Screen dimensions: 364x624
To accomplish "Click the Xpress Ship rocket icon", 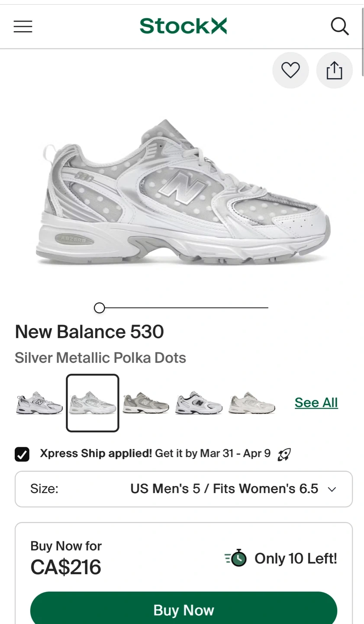I will (284, 455).
